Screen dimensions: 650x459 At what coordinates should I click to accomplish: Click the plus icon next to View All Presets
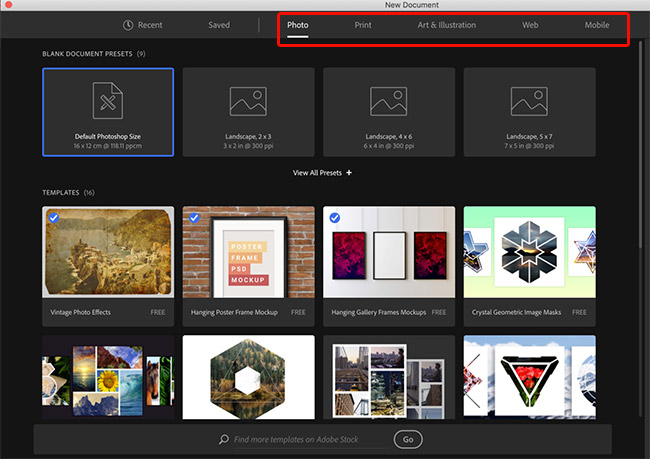(x=349, y=173)
